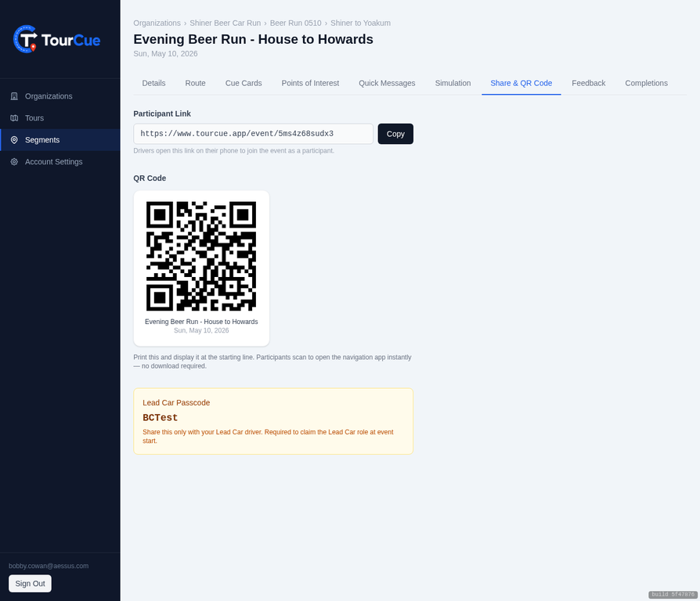Go to Tours in the sidebar
Image resolution: width=700 pixels, height=601 pixels.
60,118
